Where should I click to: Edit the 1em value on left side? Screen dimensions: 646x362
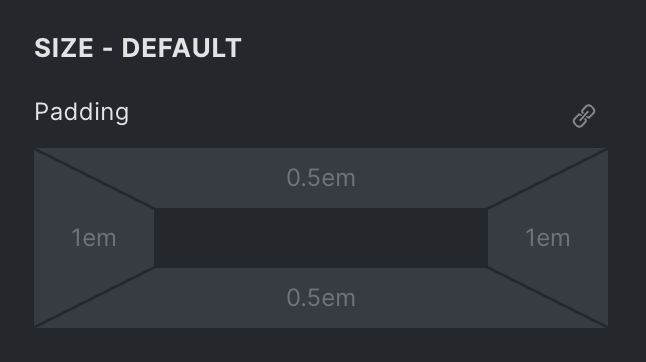[x=94, y=238]
